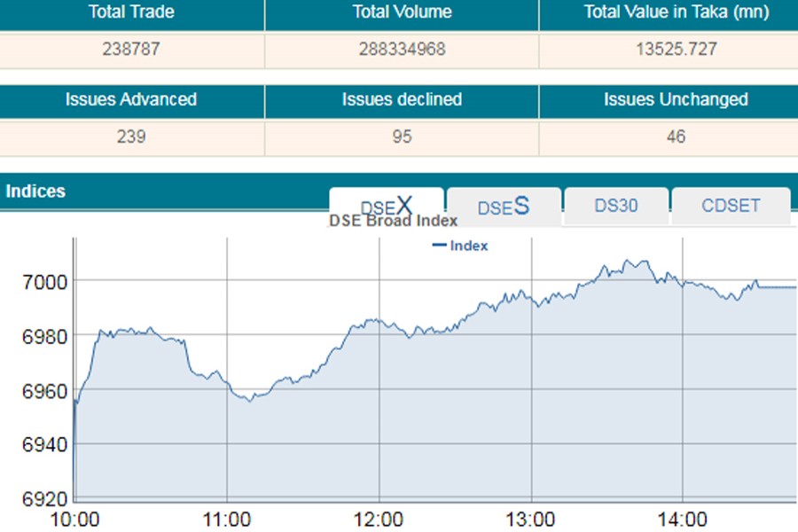Image resolution: width=798 pixels, height=532 pixels.
Task: Click the Total Trade header cell
Action: click(131, 12)
